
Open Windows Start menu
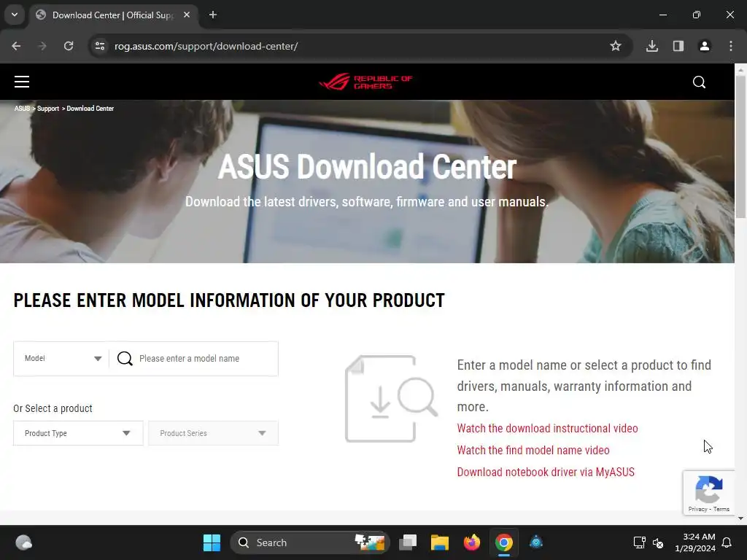212,542
